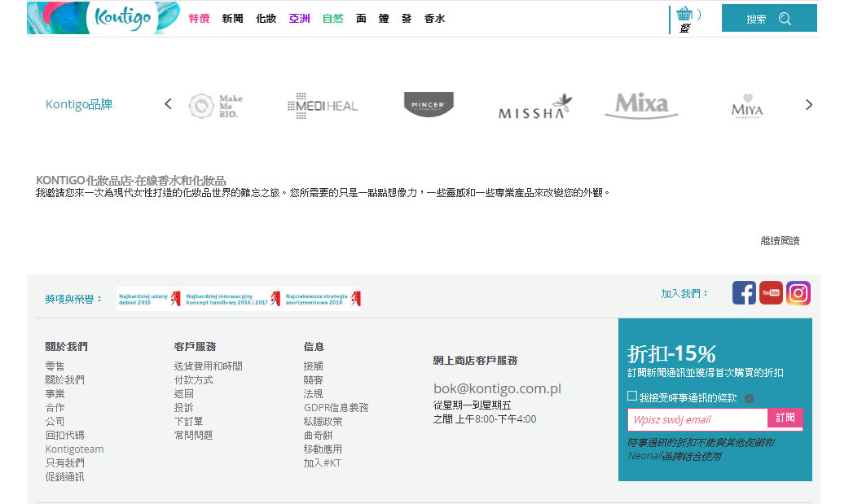862x504 pixels.
Task: Open the 常問問題 footer link
Action: [194, 436]
